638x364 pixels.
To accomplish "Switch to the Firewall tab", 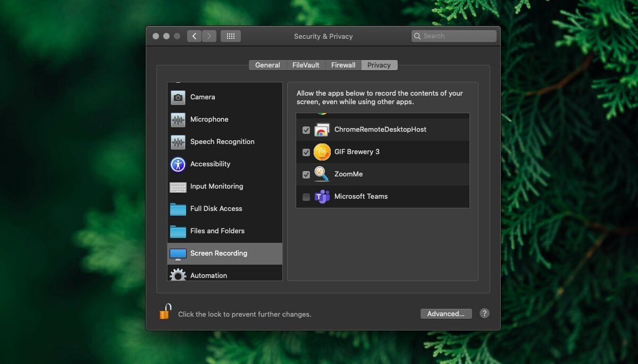I will coord(343,65).
